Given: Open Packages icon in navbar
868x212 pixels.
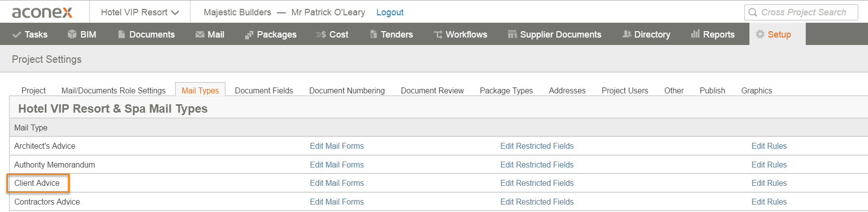Looking at the screenshot, I should point(249,35).
